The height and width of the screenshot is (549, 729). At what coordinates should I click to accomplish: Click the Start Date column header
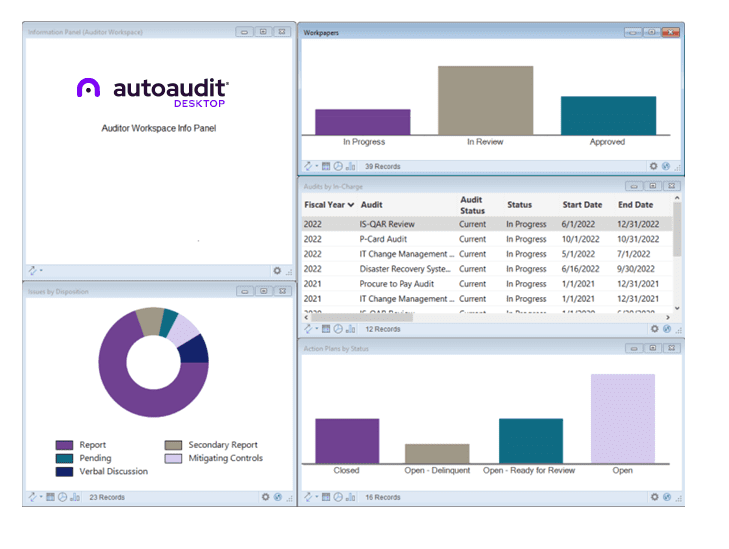click(x=582, y=205)
